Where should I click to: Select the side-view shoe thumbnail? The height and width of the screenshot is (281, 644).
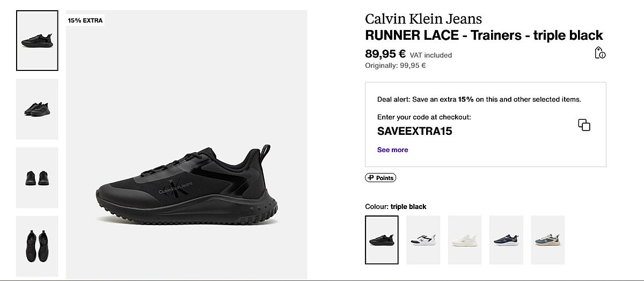tap(37, 41)
